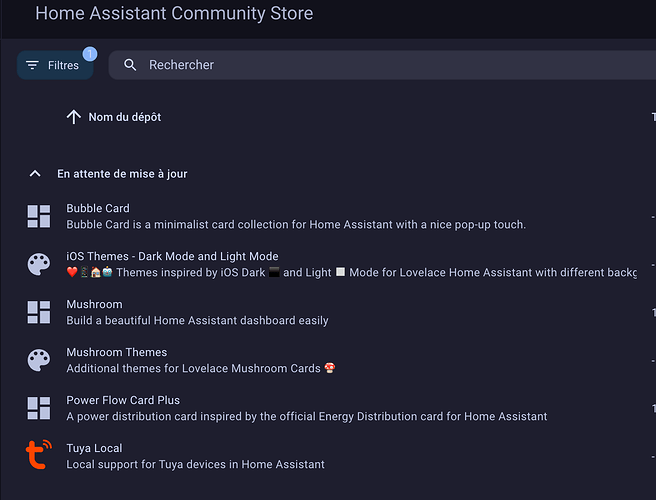Viewport: 656px width, 500px height.
Task: Click the filter count badge
Action: tap(90, 54)
